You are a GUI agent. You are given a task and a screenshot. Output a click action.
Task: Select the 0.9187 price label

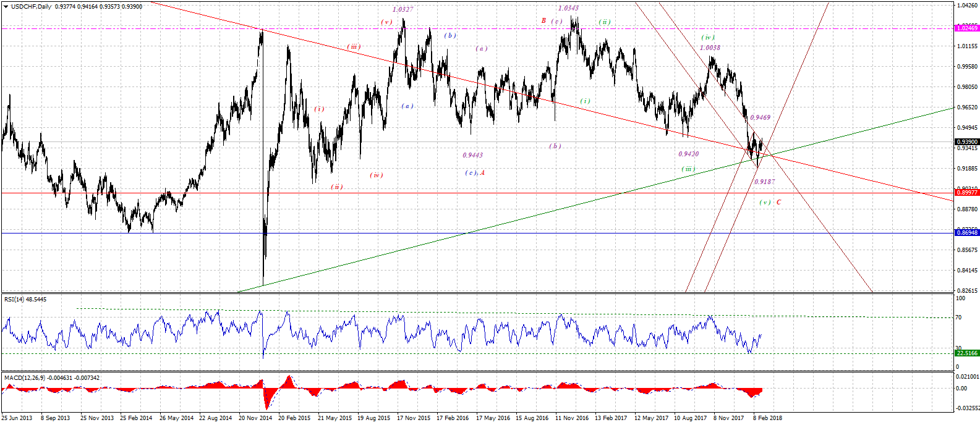pyautogui.click(x=764, y=182)
